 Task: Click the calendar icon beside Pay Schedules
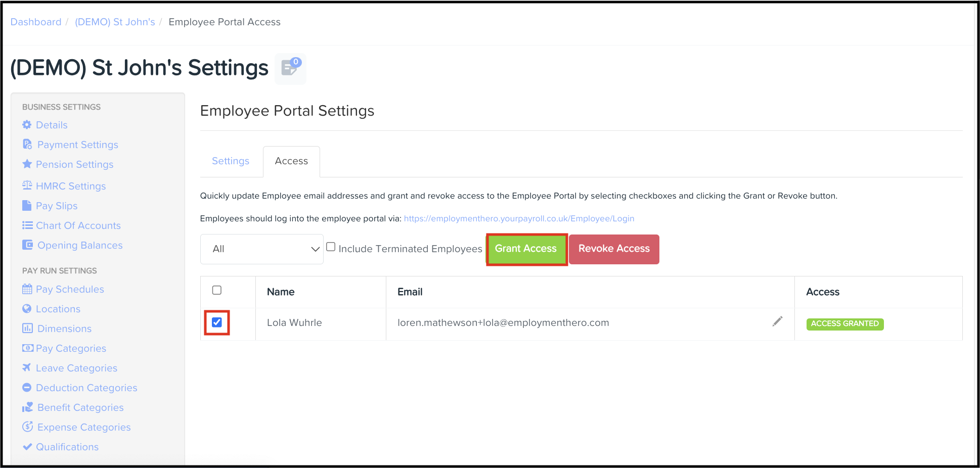point(27,289)
